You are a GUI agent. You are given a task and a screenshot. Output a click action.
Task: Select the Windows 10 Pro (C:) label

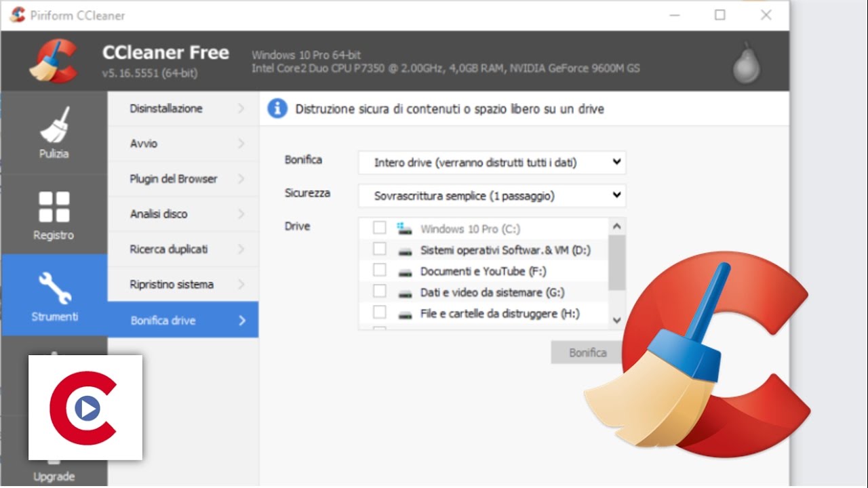click(471, 229)
